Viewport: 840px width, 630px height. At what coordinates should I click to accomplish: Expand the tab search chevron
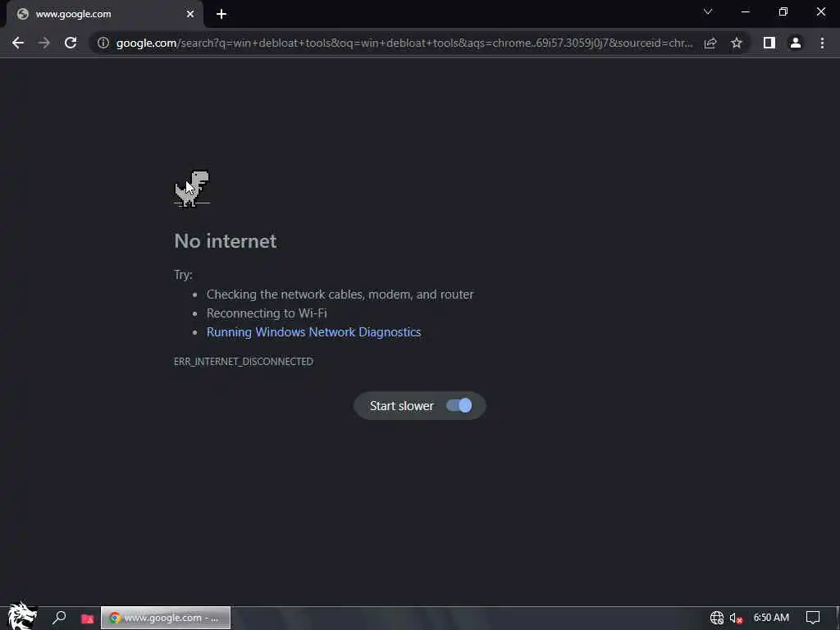tap(708, 11)
